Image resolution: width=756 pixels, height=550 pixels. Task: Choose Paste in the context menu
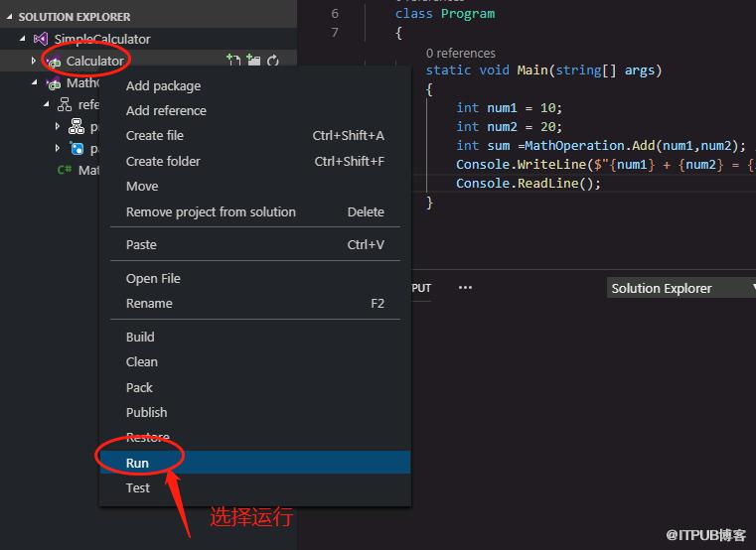[255, 245]
